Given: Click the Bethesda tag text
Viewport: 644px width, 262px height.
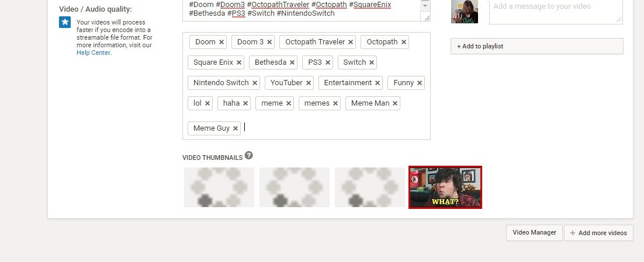Looking at the screenshot, I should click(x=270, y=62).
